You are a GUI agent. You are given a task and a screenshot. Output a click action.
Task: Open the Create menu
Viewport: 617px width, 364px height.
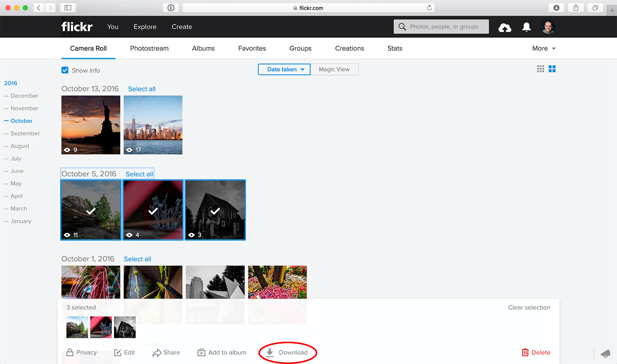tap(182, 27)
